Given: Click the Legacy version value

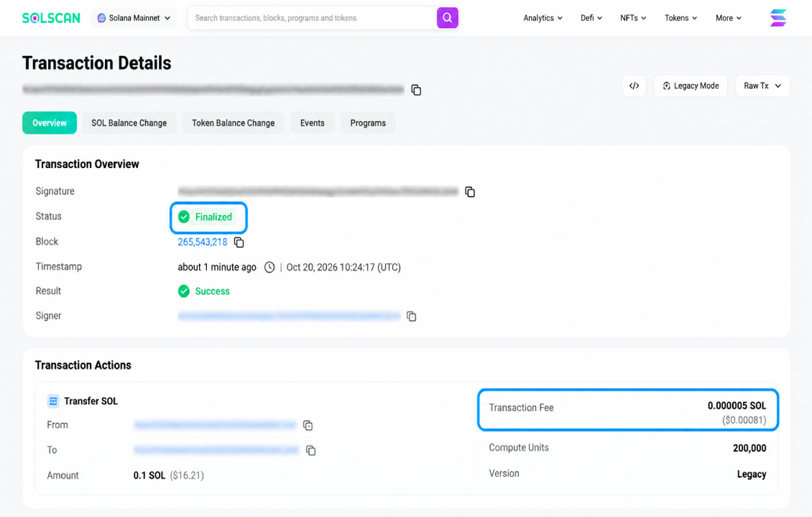Looking at the screenshot, I should pos(752,474).
